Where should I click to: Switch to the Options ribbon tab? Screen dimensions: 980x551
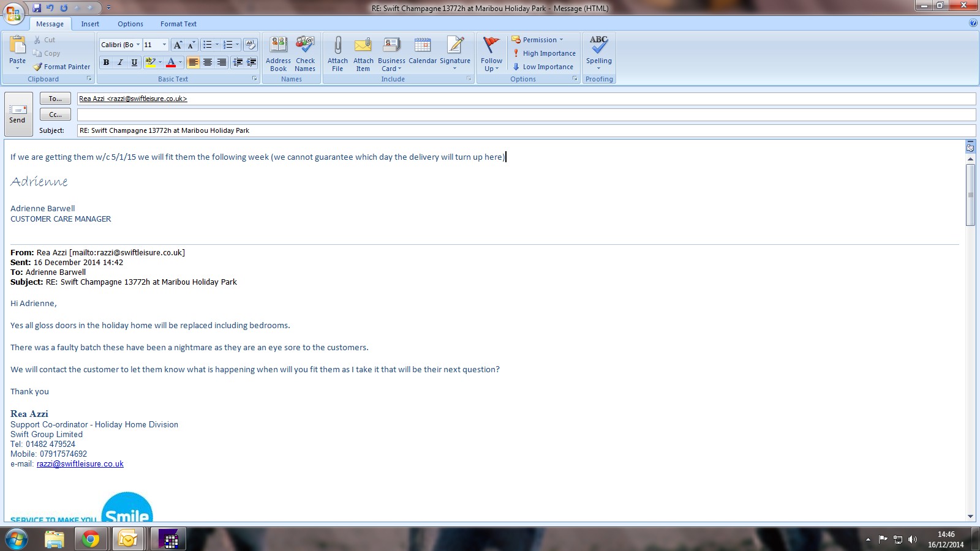tap(130, 24)
